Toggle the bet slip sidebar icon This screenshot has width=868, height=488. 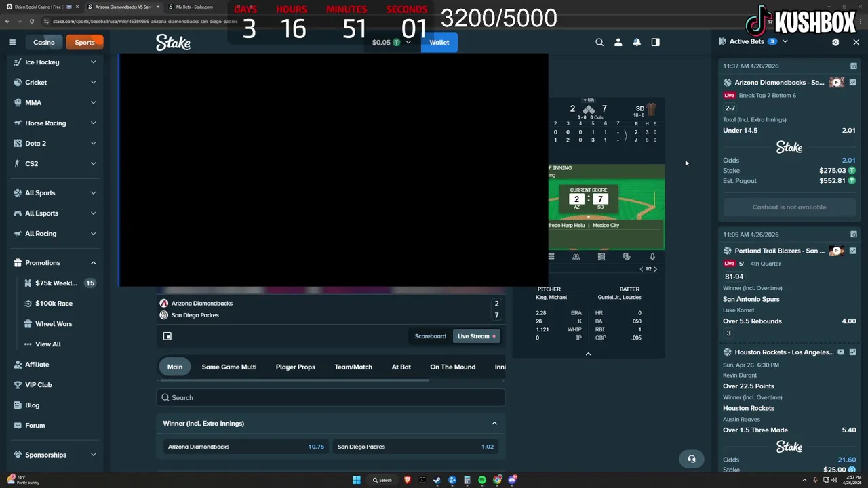coord(655,42)
